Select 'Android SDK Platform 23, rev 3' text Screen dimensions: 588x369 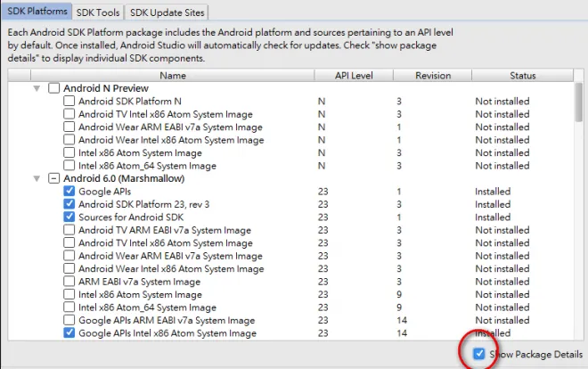[x=143, y=204]
